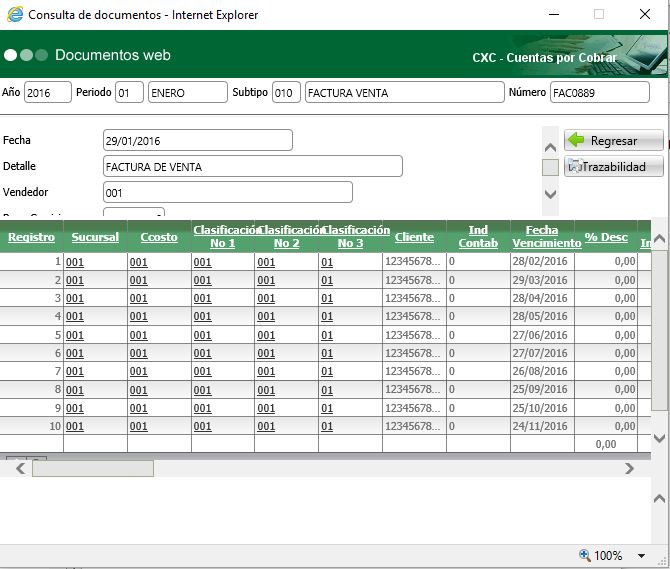Minimize the Consulta de documentos window
This screenshot has height=569, width=670.
point(554,14)
